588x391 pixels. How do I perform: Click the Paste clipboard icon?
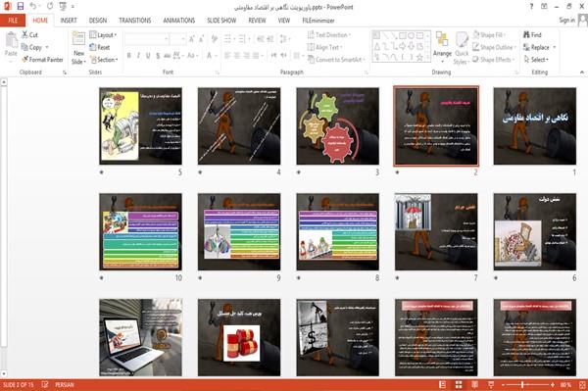tap(11, 40)
